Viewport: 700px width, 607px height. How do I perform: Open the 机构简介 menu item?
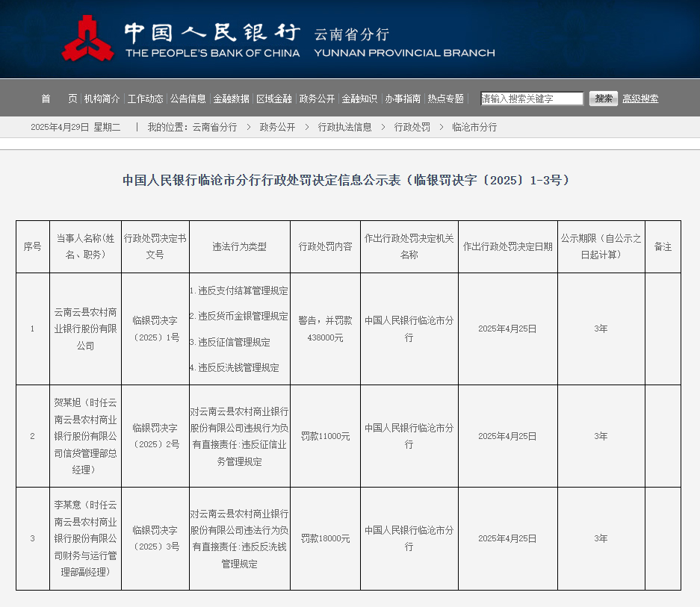102,99
